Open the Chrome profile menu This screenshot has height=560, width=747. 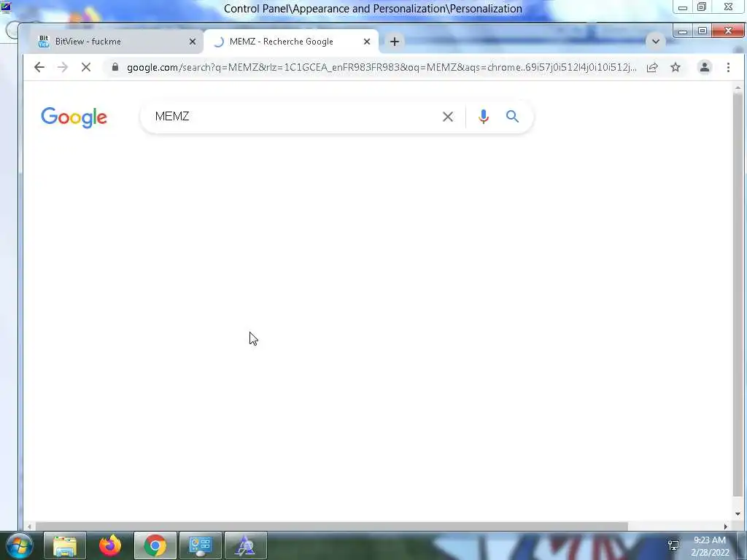tap(705, 67)
